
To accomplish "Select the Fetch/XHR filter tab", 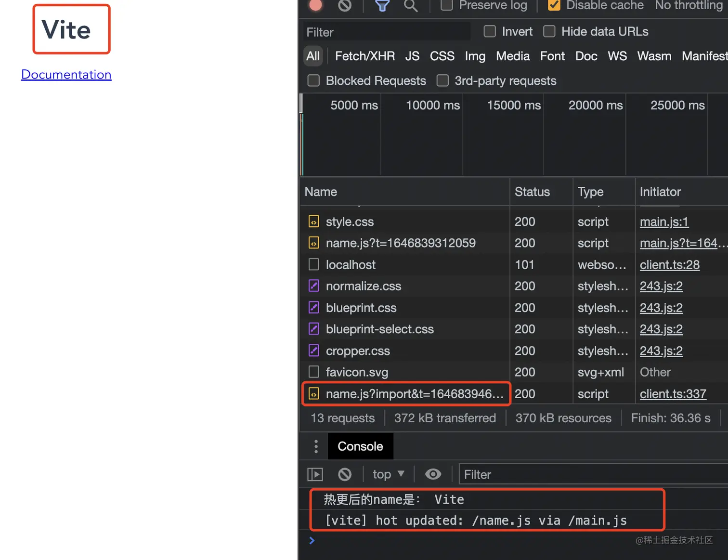I will (365, 56).
